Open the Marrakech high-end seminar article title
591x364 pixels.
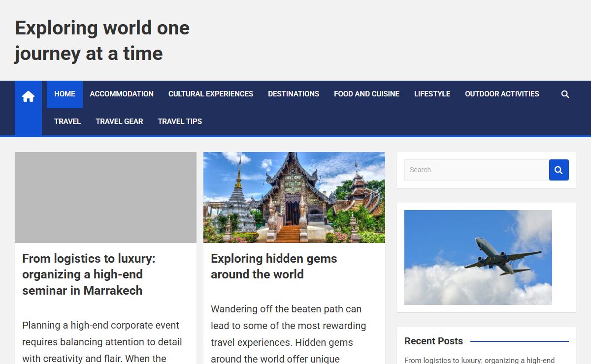pyautogui.click(x=89, y=274)
